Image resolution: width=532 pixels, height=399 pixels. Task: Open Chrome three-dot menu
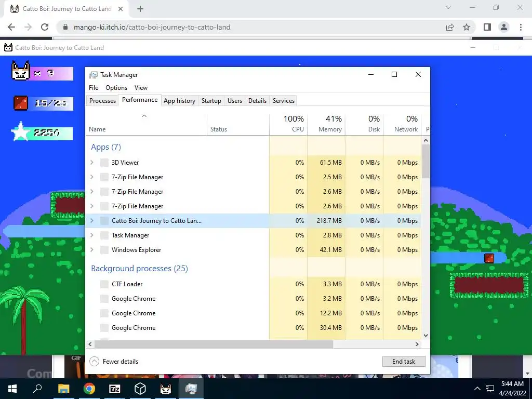pos(521,27)
